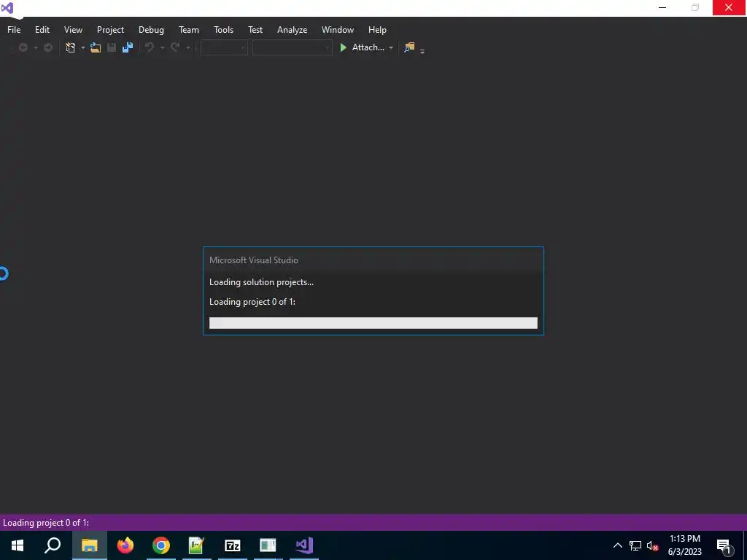Close the Visual Studio window
The image size is (747, 560).
pyautogui.click(x=729, y=7)
